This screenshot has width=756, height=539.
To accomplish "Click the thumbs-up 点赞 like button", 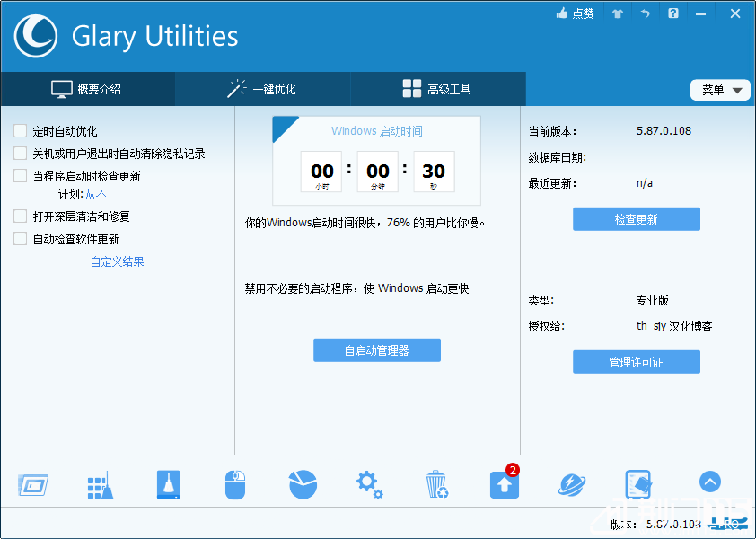I will coord(575,13).
